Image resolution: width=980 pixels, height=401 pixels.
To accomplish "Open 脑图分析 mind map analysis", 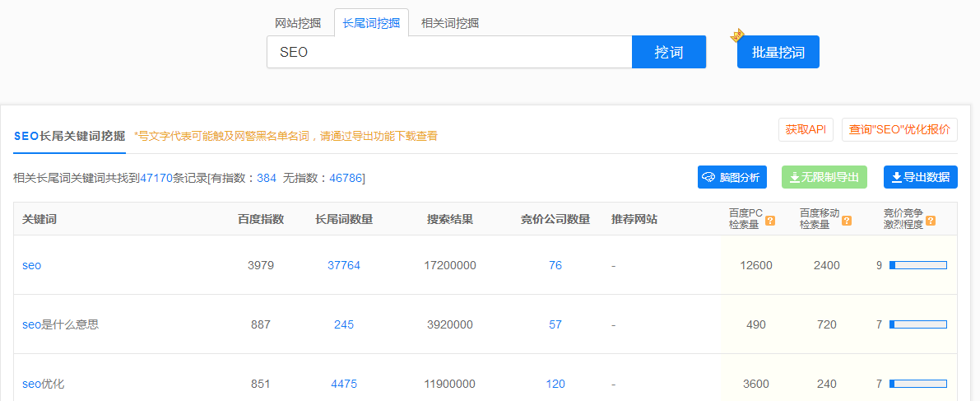I will 732,177.
